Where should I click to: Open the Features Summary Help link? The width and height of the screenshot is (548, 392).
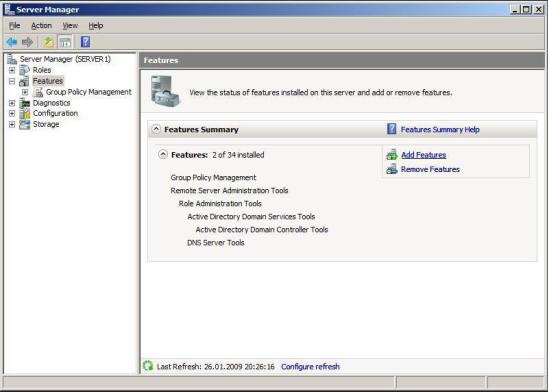point(440,130)
